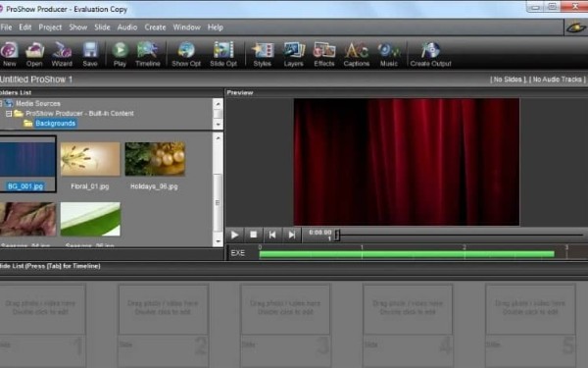
Task: Save the show with Save icon
Action: (x=90, y=54)
